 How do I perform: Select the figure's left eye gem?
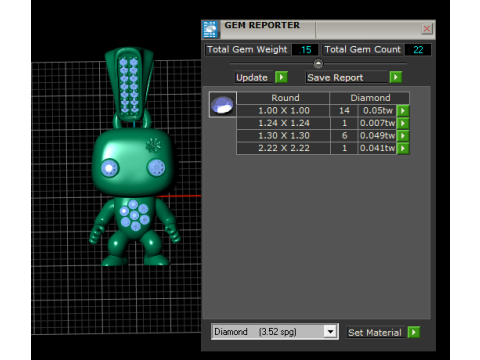(109, 168)
